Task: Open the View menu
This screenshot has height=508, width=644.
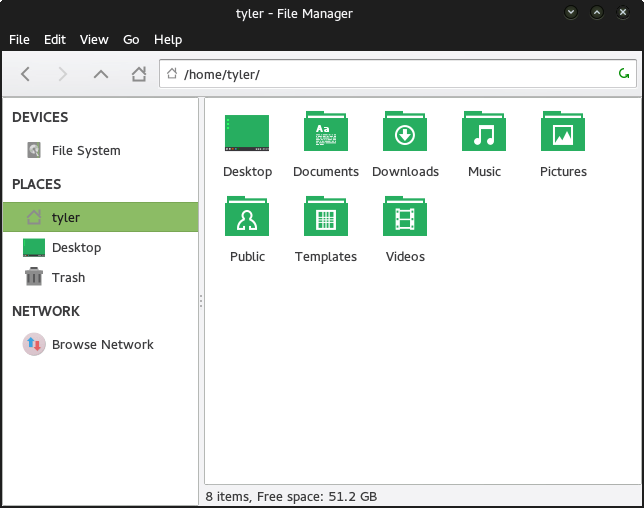Action: click(x=94, y=39)
